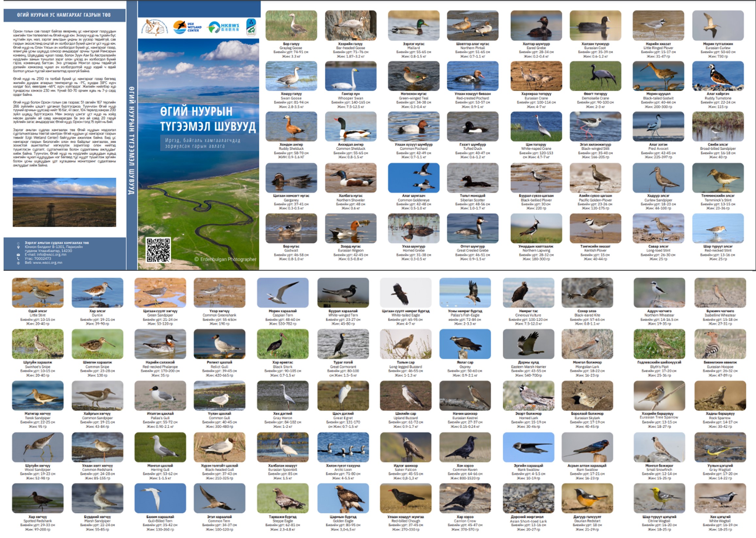756x538 pixels.
Task: Select the Bar-headed Goose photo
Action: (351, 25)
